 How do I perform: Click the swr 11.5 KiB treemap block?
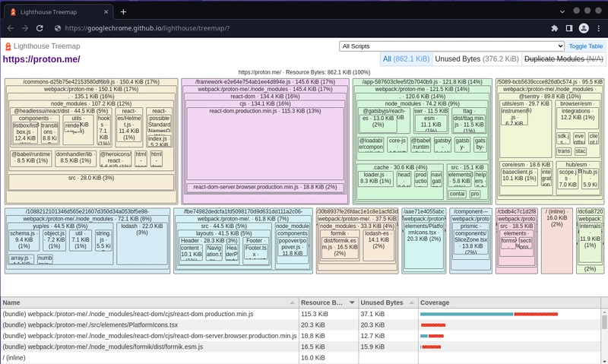[431, 111]
